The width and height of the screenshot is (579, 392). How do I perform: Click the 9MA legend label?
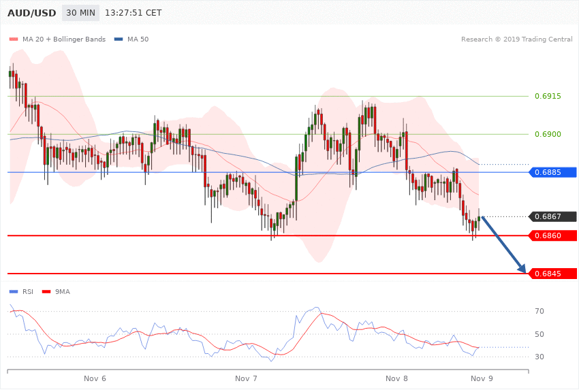[63, 292]
